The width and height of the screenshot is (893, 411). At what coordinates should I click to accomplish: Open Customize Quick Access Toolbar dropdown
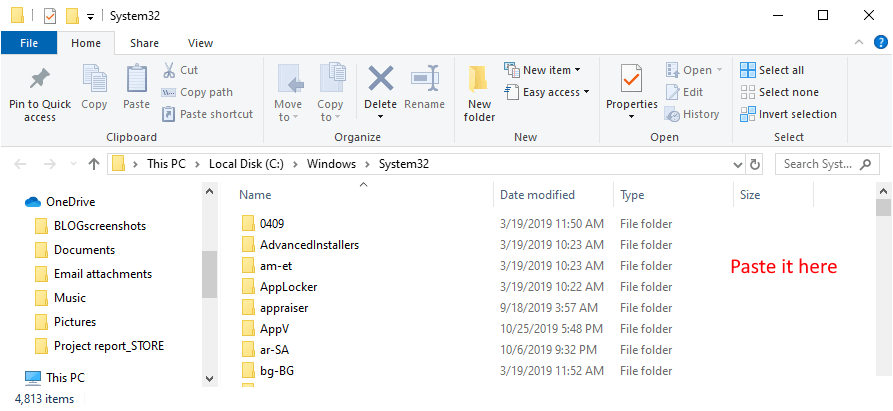click(x=90, y=17)
